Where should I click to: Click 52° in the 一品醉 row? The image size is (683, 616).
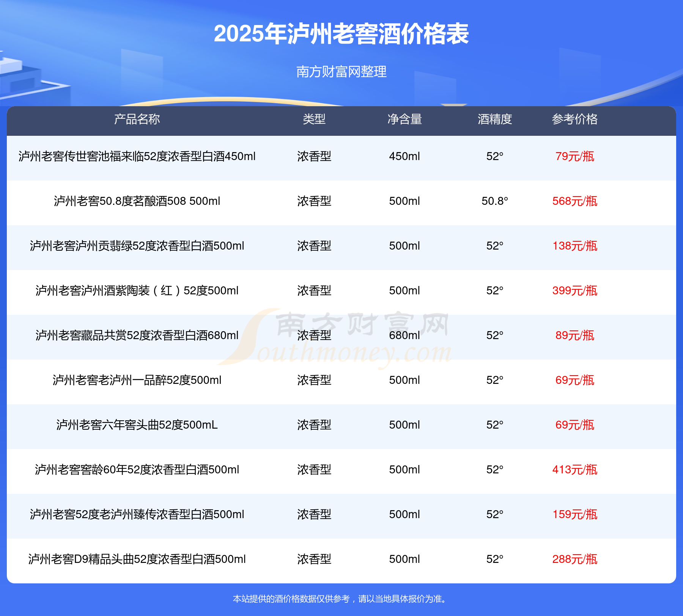coord(495,380)
